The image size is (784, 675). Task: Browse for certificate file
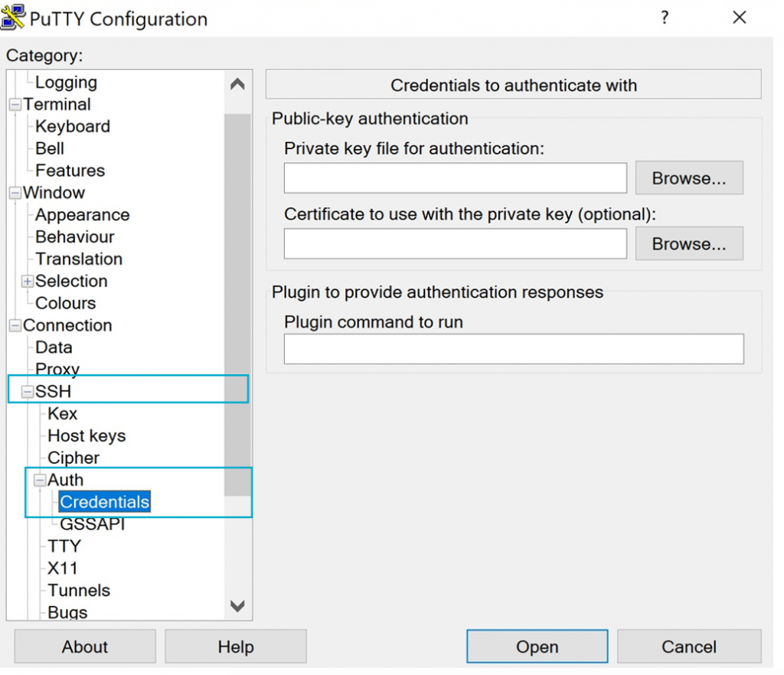click(689, 244)
